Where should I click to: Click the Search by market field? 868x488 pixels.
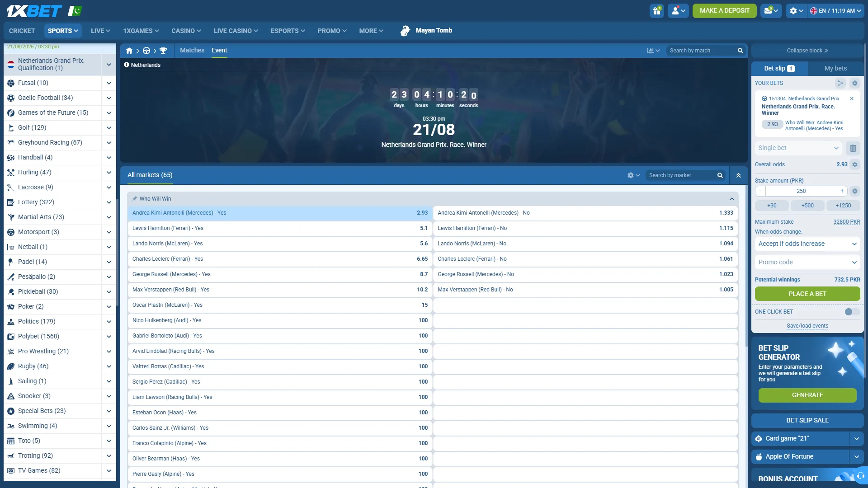click(681, 175)
